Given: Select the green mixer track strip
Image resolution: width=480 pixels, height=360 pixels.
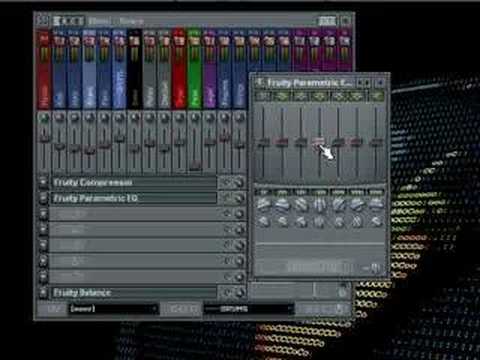Looking at the screenshot, I should click(x=194, y=69).
